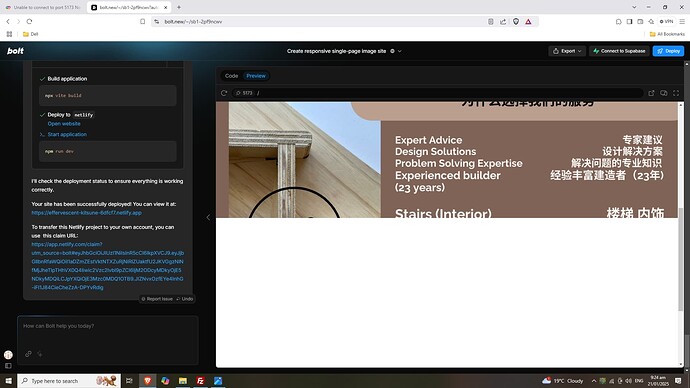Collapse the chat panel with the arrow

pyautogui.click(x=208, y=217)
